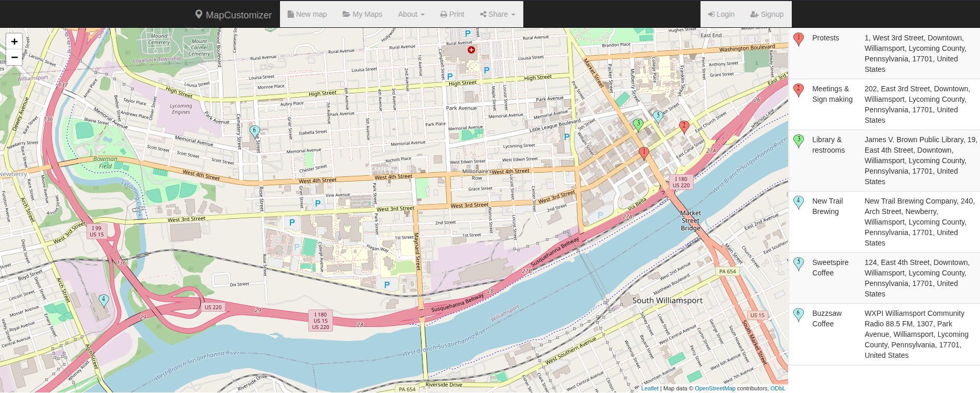Open the Share dropdown menu
Image resolution: width=980 pixels, height=393 pixels.
tap(498, 14)
